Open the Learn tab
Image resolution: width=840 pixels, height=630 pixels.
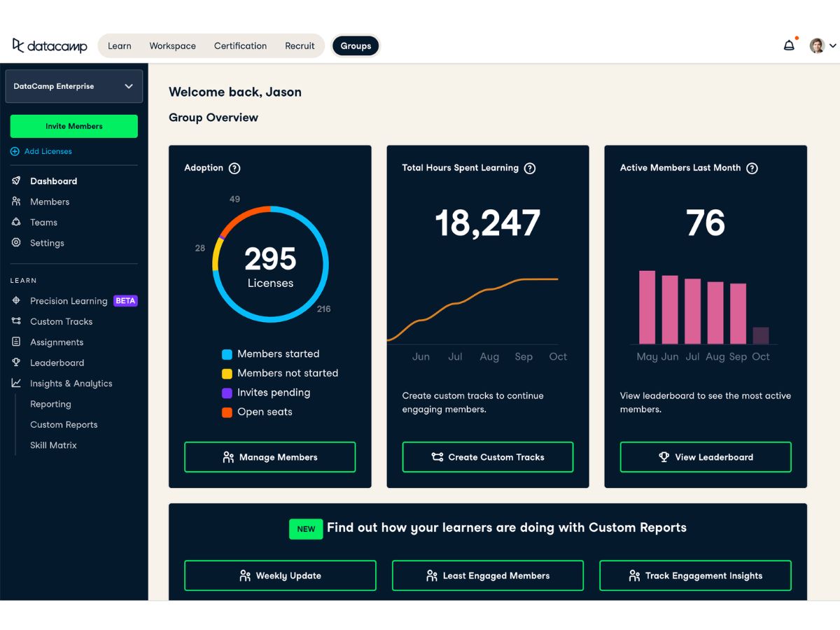pos(120,45)
